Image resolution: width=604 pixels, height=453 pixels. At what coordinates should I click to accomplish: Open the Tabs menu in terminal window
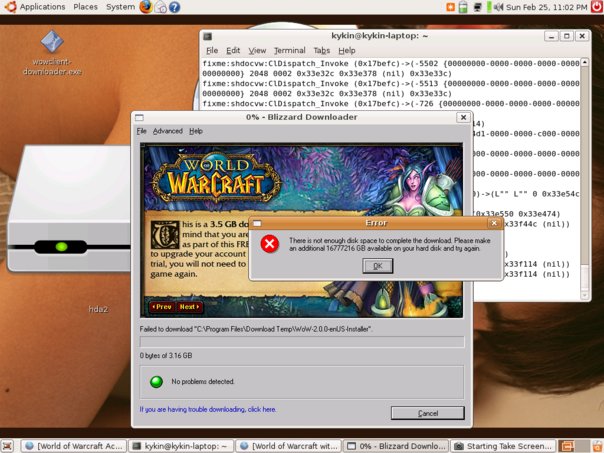pyautogui.click(x=322, y=50)
